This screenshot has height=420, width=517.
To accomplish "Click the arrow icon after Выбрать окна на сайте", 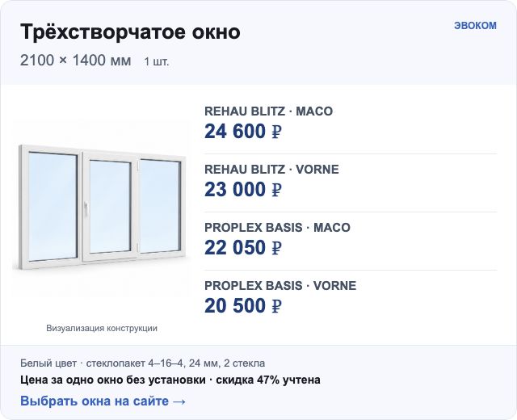I will pos(179,401).
